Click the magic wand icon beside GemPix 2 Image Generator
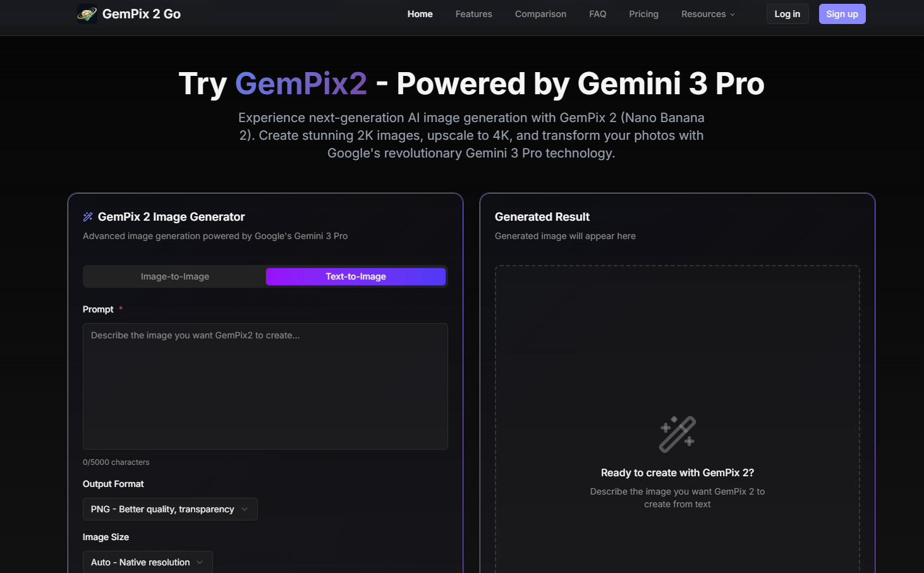 point(87,216)
